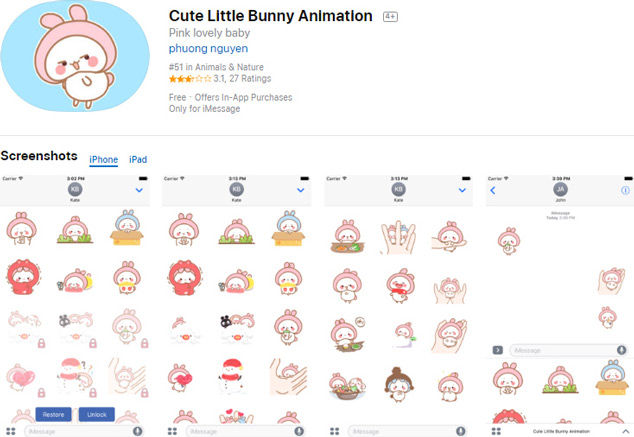Screen dimensions: 634x437
Task: Click the Cute Little Bunny app icon
Action: tap(75, 56)
